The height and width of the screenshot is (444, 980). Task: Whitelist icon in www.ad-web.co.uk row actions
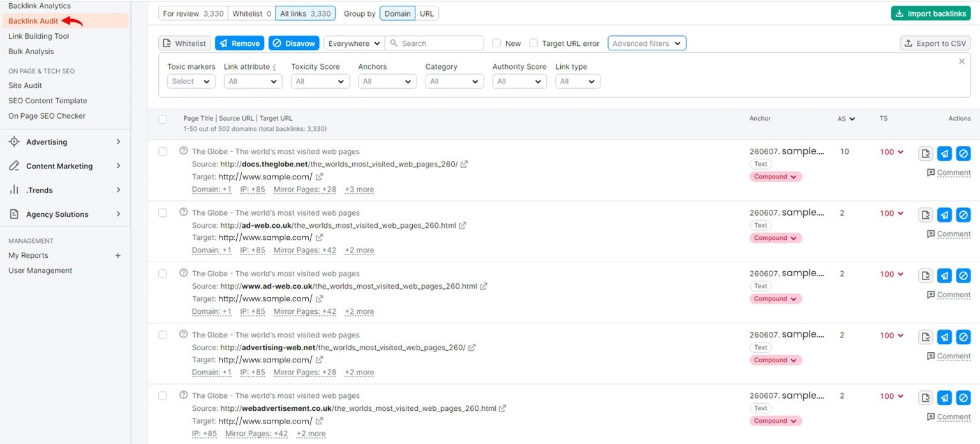pyautogui.click(x=926, y=276)
